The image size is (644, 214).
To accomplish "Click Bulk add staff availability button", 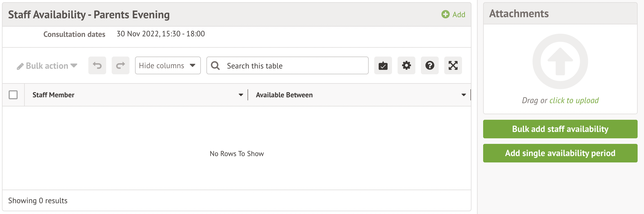I will click(560, 129).
